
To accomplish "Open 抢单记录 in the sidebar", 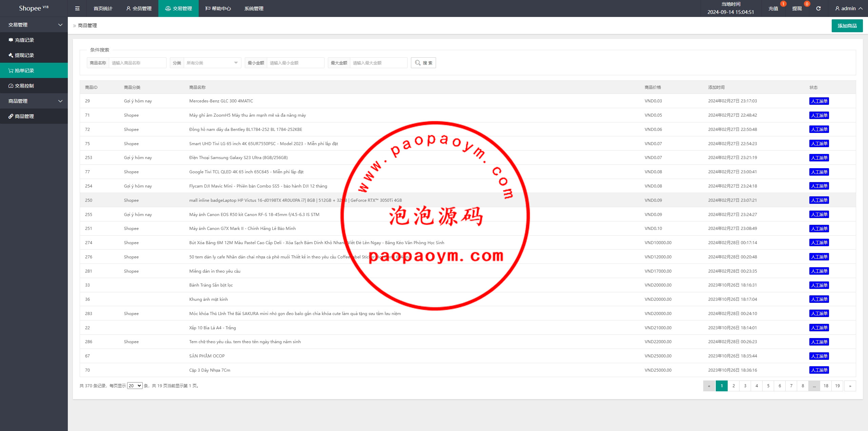I will coord(34,71).
